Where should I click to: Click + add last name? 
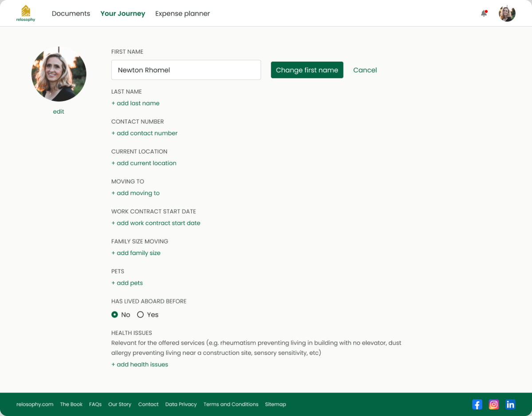(x=135, y=103)
